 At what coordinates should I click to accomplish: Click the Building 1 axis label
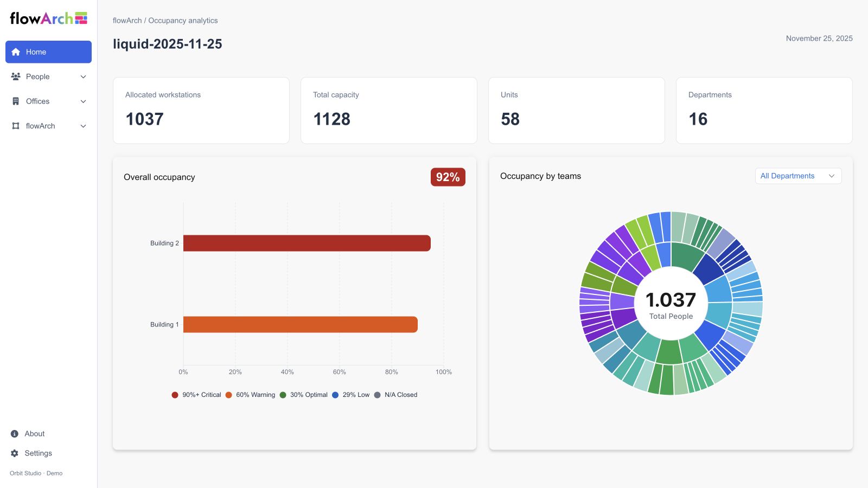tap(164, 325)
